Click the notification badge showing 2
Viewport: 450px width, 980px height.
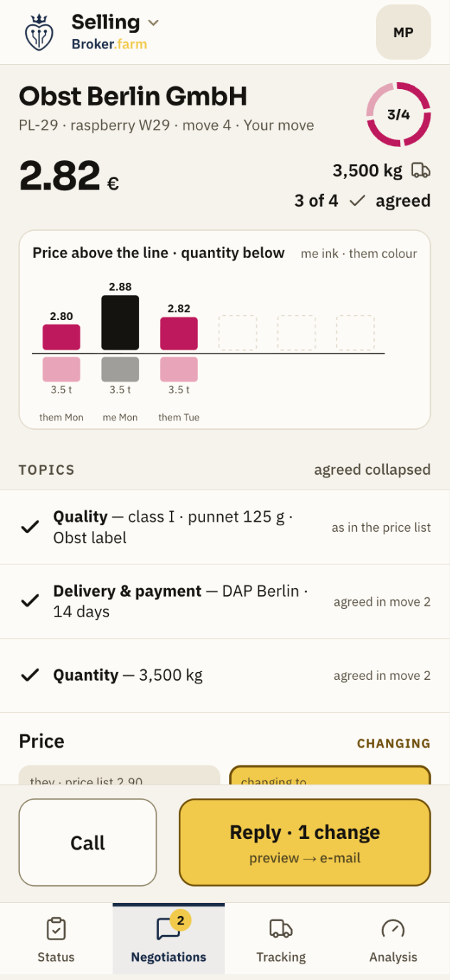[x=180, y=921]
